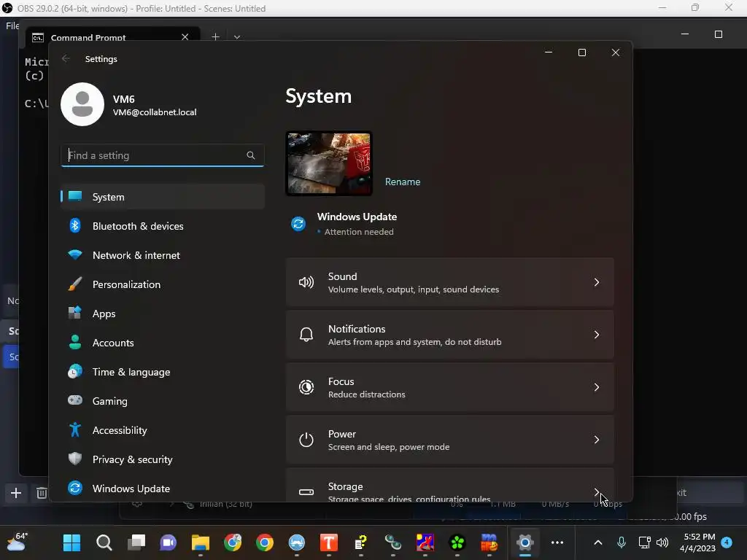This screenshot has width=747, height=560.
Task: Click the controller icon beside Gaming
Action: [x=75, y=400]
